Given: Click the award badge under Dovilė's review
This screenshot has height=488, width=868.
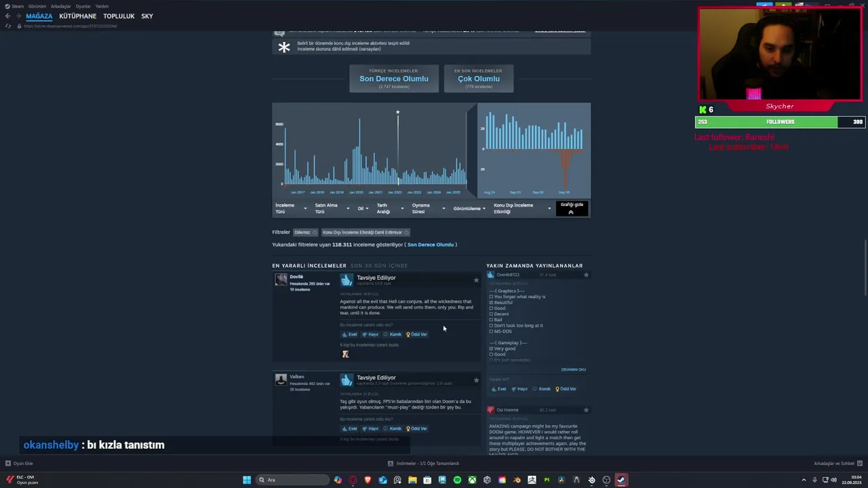Looking at the screenshot, I should 346,354.
